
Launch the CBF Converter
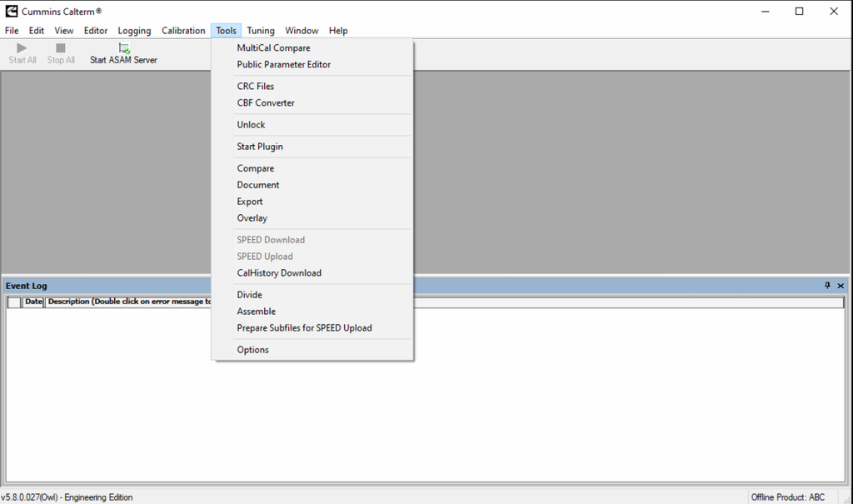coord(266,103)
